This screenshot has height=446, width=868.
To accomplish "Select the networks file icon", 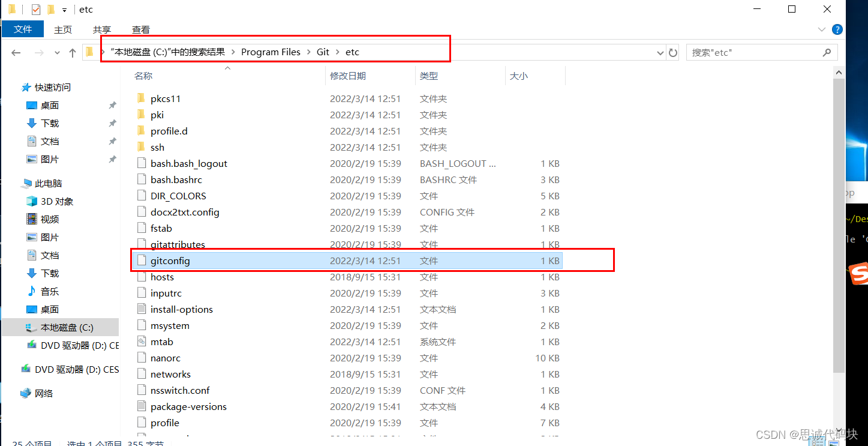I will point(142,374).
